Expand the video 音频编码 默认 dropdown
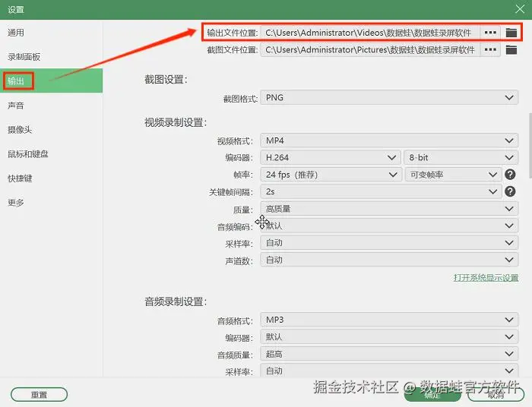532x407 pixels. (x=389, y=226)
